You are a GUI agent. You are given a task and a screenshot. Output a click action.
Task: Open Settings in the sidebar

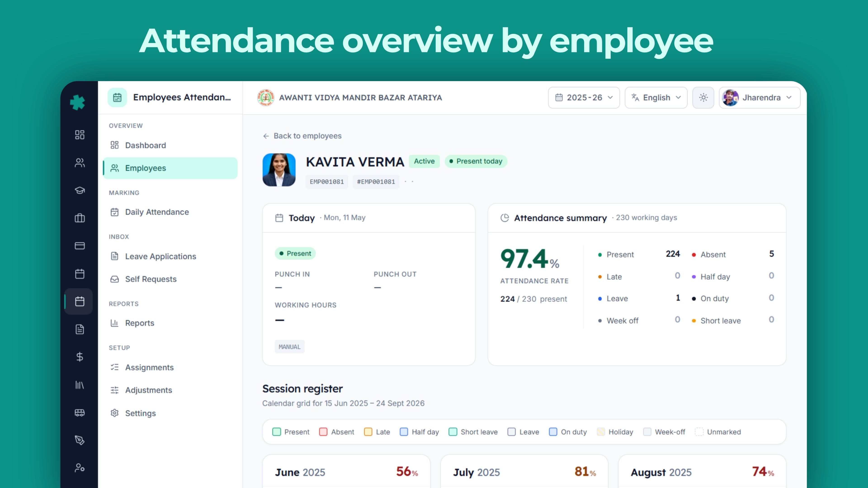click(x=170, y=413)
